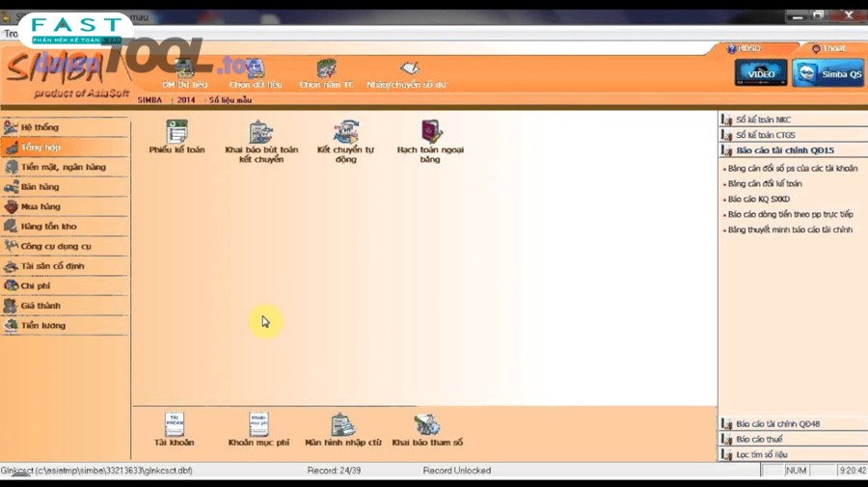Open the HDSD help tab
Viewport: 868px width, 487px height.
tap(745, 48)
